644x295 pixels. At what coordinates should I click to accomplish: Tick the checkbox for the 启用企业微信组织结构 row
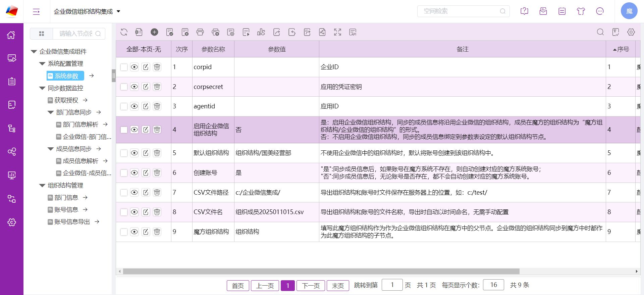[124, 130]
